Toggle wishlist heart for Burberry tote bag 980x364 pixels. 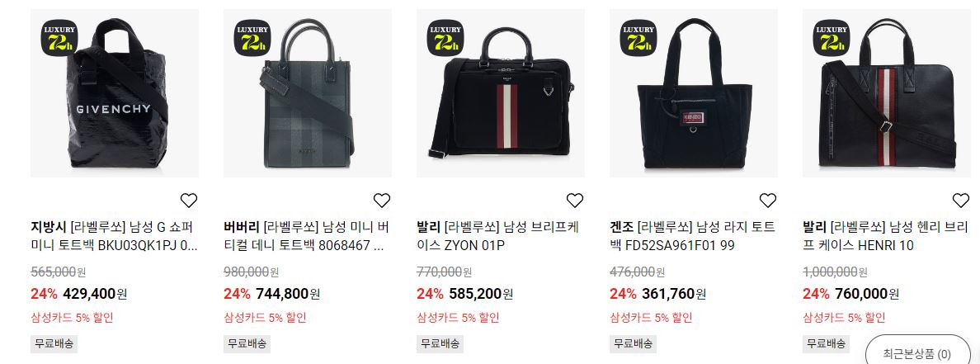coord(382,200)
